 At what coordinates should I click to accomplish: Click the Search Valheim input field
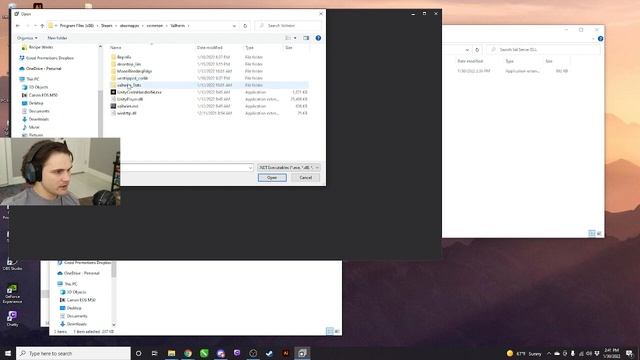point(289,26)
